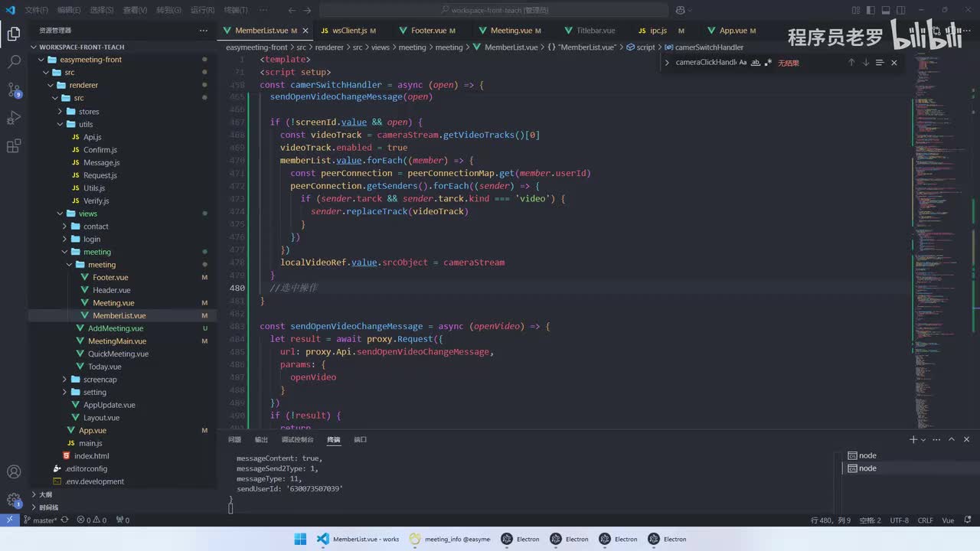The height and width of the screenshot is (551, 980).
Task: Open QuickMeeting.vue in the file explorer
Action: point(118,354)
